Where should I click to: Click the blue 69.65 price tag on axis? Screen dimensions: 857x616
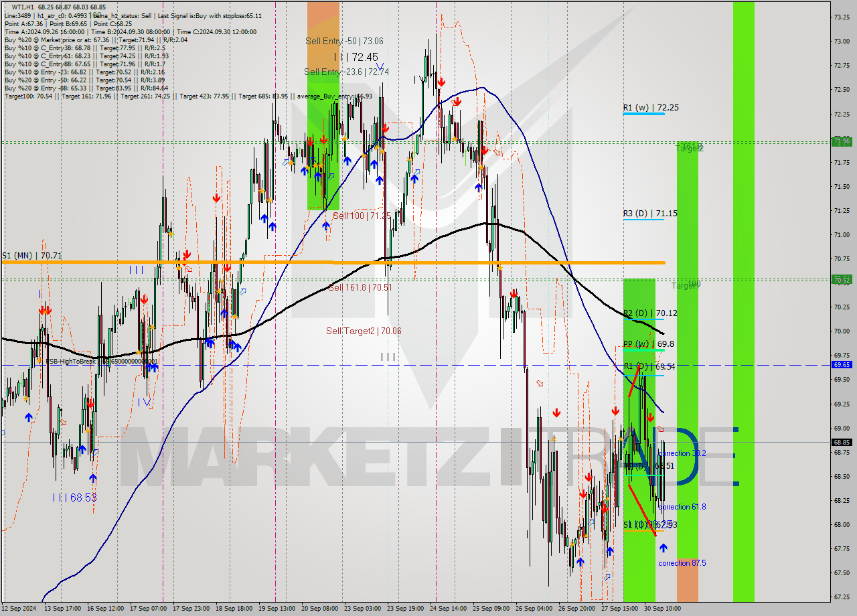pos(842,365)
